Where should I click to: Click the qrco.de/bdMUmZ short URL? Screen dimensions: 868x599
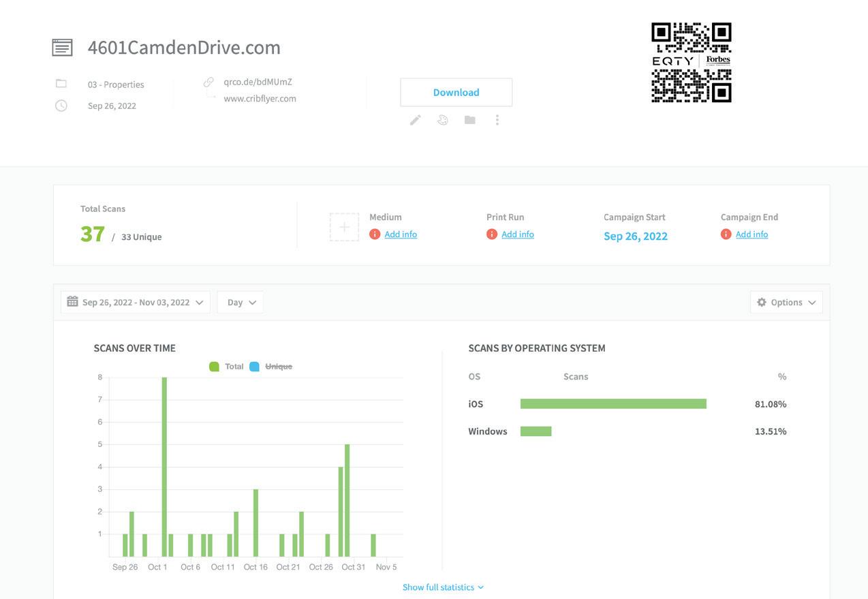(258, 82)
